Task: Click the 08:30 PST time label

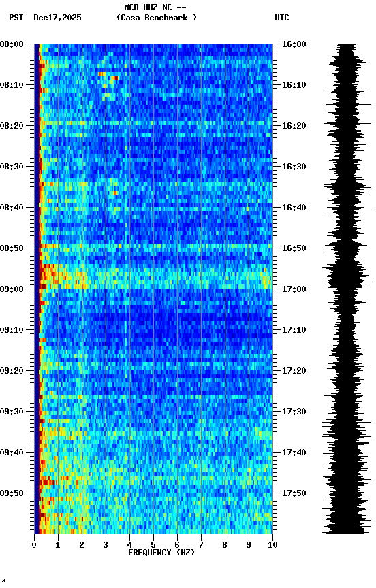Action: click(12, 167)
